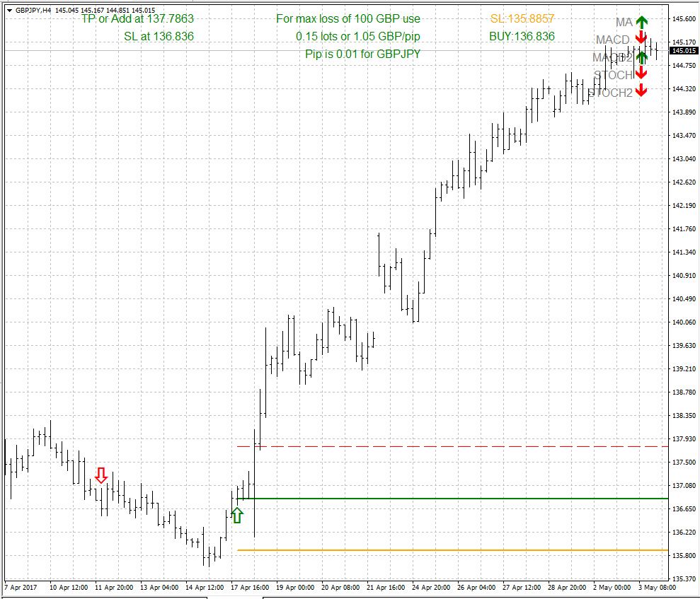
Task: Click the 'TP or Add at 137.7863' label
Action: [x=137, y=19]
